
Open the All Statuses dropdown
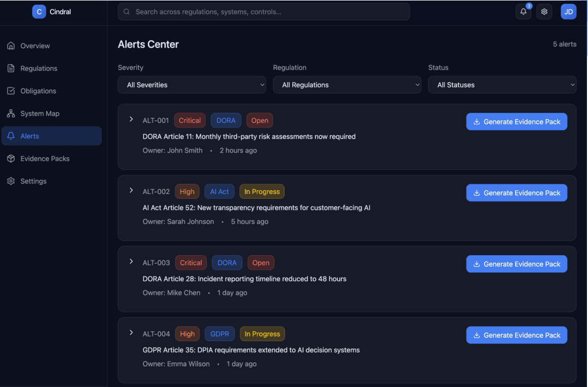[502, 85]
